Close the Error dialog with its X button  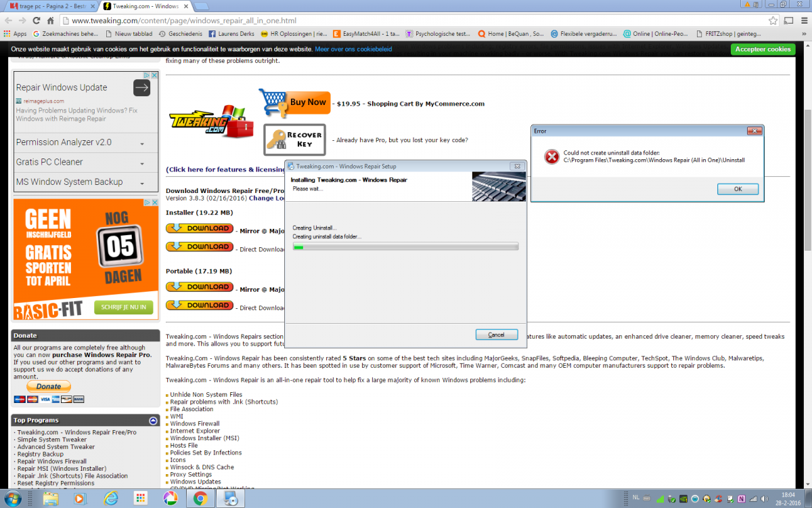tap(754, 131)
